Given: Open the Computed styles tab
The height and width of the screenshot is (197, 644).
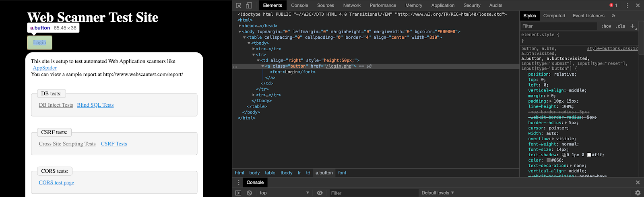Looking at the screenshot, I should point(554,16).
